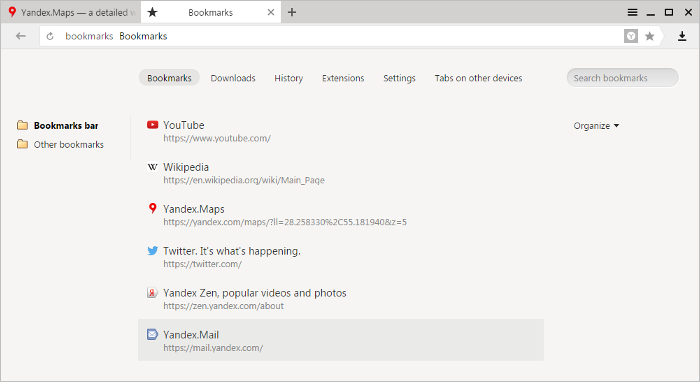Click the YouTube bookmark favicon
The image size is (700, 382).
tap(152, 125)
